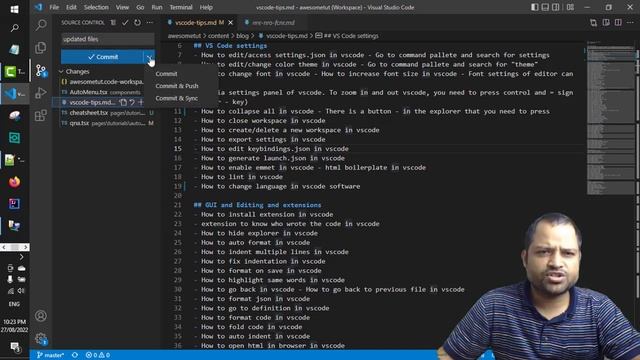The image size is (640, 360).
Task: Toggle the panel layout icon
Action: 545,7
